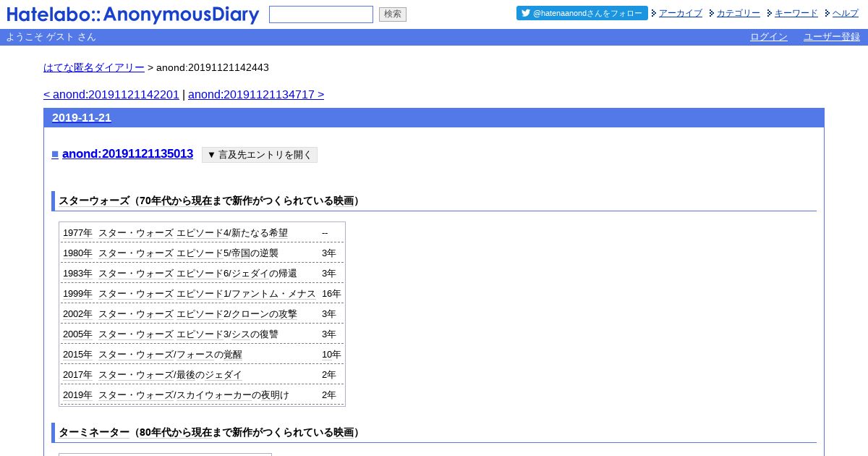This screenshot has height=456, width=868.
Task: Click the 1999年 year cell
Action: [78, 294]
